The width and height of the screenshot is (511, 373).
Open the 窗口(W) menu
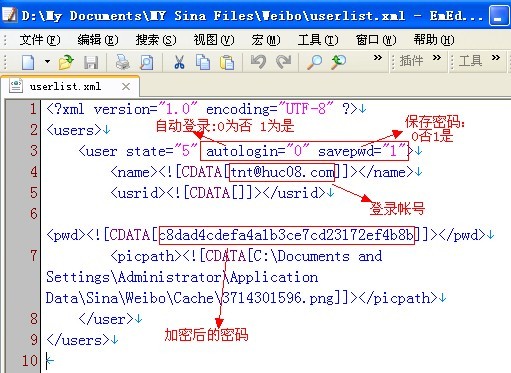376,40
